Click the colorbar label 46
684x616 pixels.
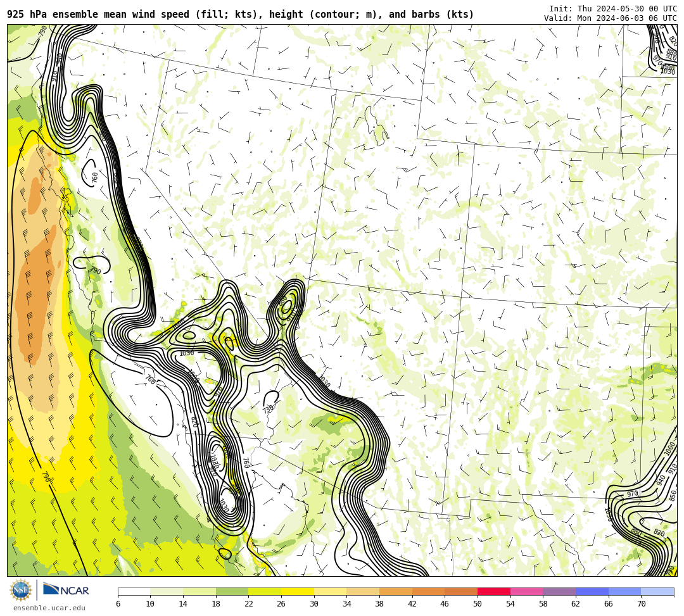tap(445, 604)
